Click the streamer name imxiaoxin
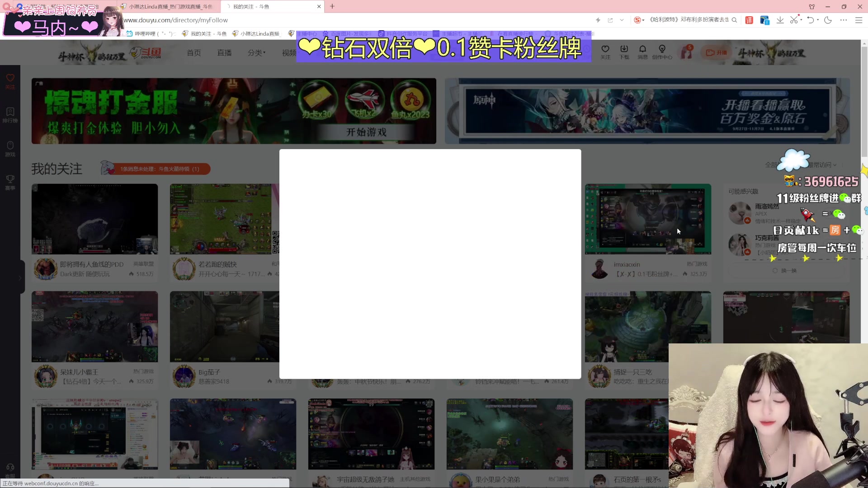The image size is (868, 488). click(627, 264)
